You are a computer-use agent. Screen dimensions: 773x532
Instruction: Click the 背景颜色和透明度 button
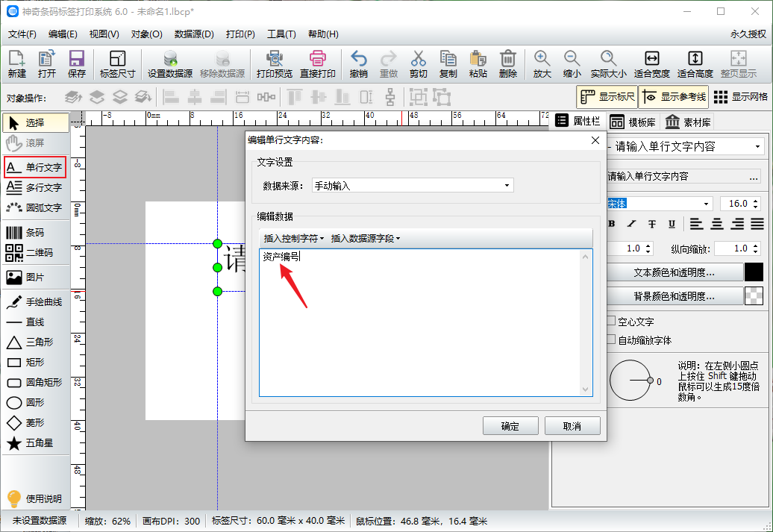(675, 295)
